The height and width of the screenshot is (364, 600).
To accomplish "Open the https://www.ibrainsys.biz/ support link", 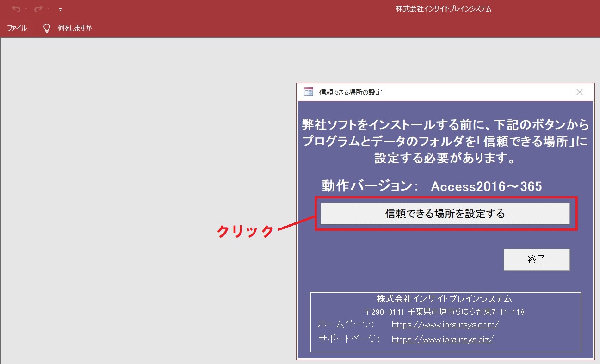I will pyautogui.click(x=442, y=339).
